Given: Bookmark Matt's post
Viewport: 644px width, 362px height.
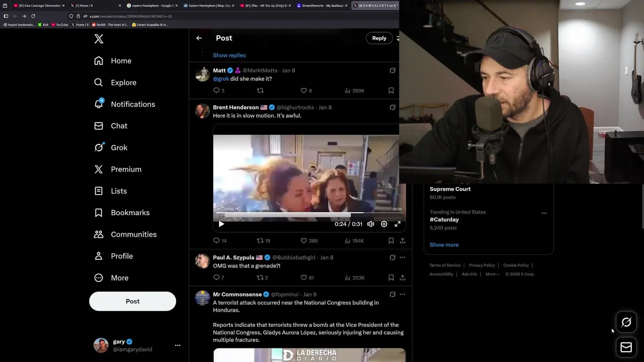Looking at the screenshot, I should coord(391,90).
